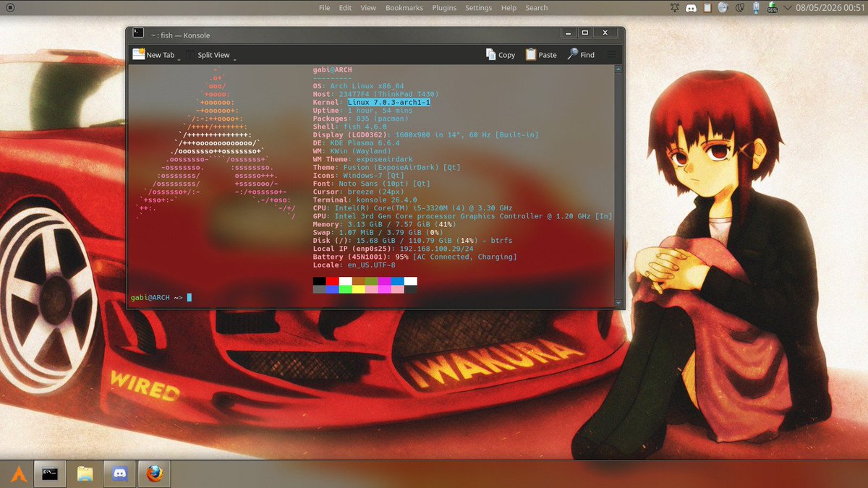
Task: Click the fish prompt cursor after 'gabi@ARCH ~>'
Action: pos(190,297)
